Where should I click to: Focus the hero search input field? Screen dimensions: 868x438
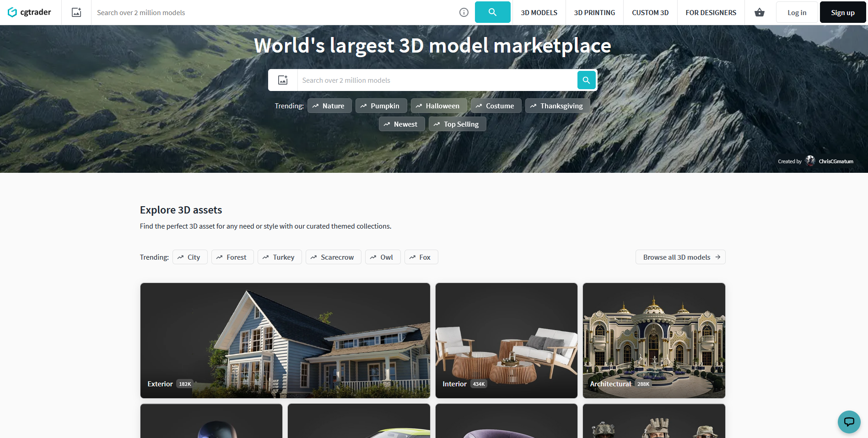437,80
